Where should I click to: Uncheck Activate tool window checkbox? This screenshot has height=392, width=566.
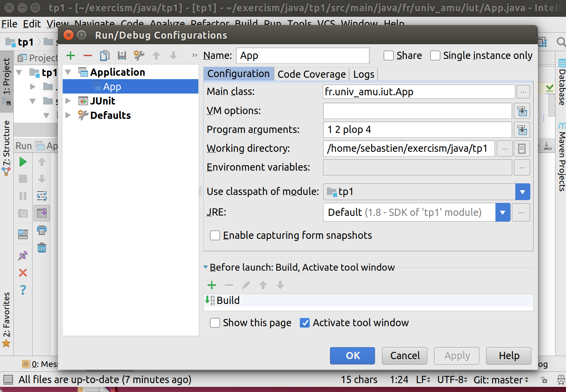click(x=305, y=323)
